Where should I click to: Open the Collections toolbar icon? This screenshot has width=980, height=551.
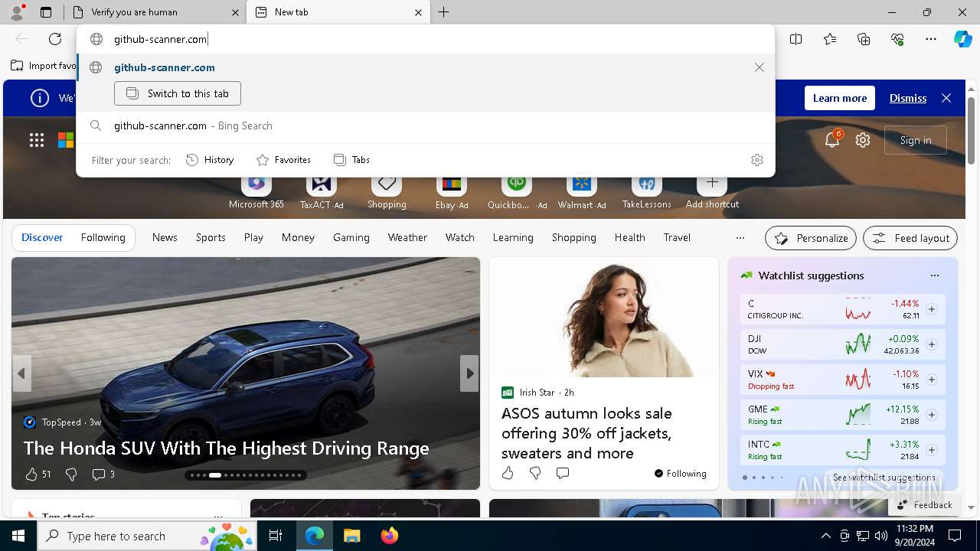(x=864, y=39)
